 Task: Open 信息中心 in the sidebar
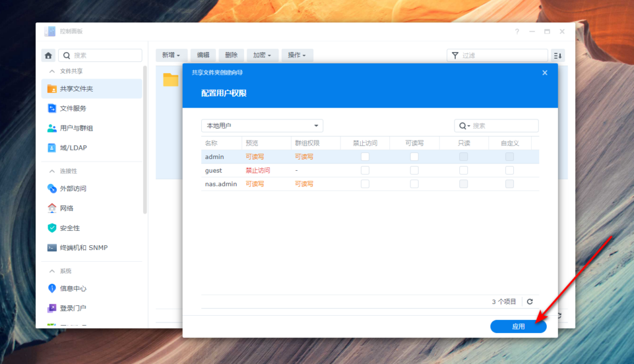[92, 288]
